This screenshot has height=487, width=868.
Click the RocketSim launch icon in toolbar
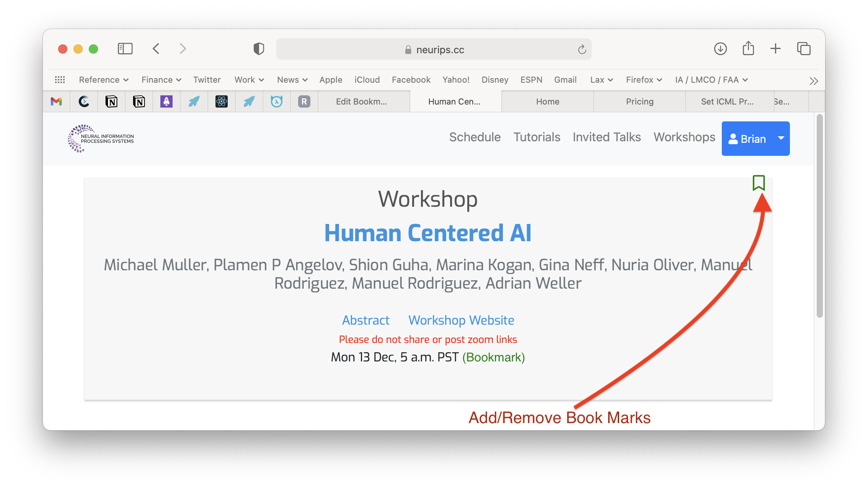[x=194, y=101]
